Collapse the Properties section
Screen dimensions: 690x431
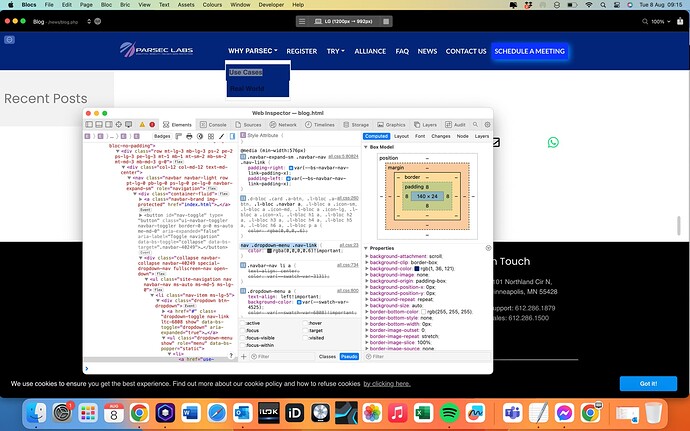pyautogui.click(x=366, y=248)
